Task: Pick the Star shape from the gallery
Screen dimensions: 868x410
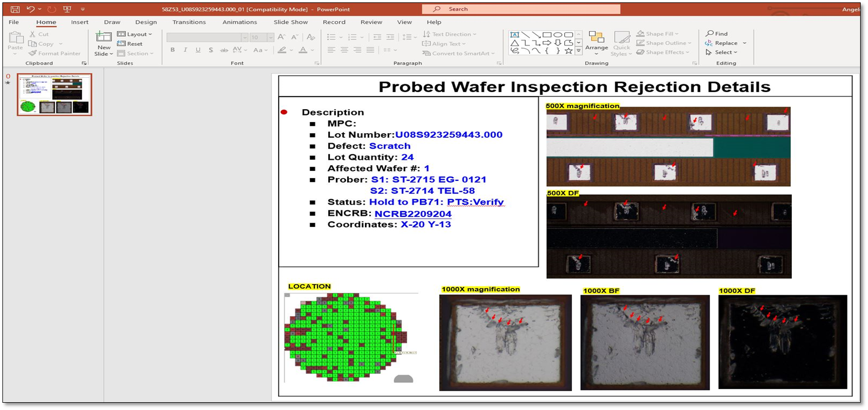Action: point(569,51)
